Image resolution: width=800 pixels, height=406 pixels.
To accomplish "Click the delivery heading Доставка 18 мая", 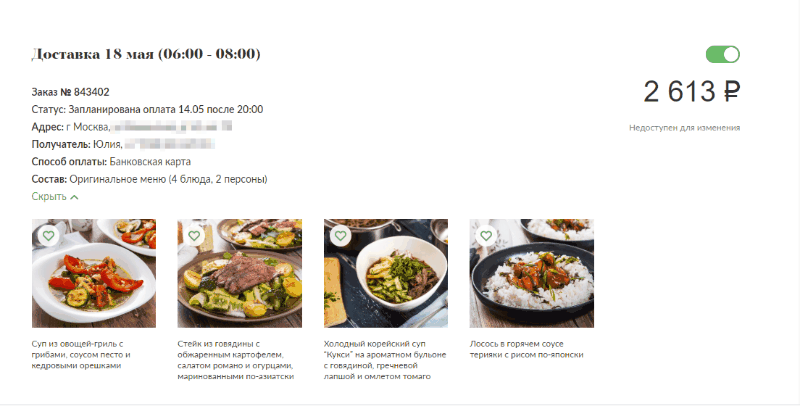I will click(x=146, y=54).
